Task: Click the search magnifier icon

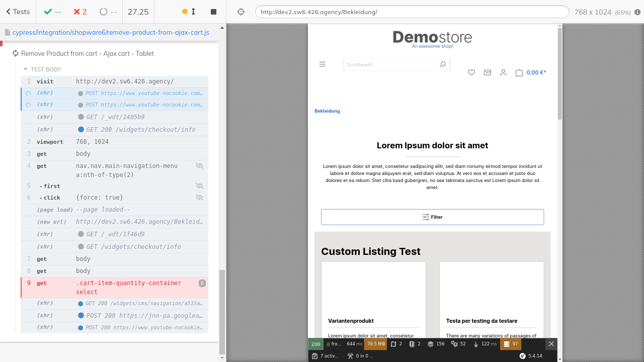Action: (443, 64)
